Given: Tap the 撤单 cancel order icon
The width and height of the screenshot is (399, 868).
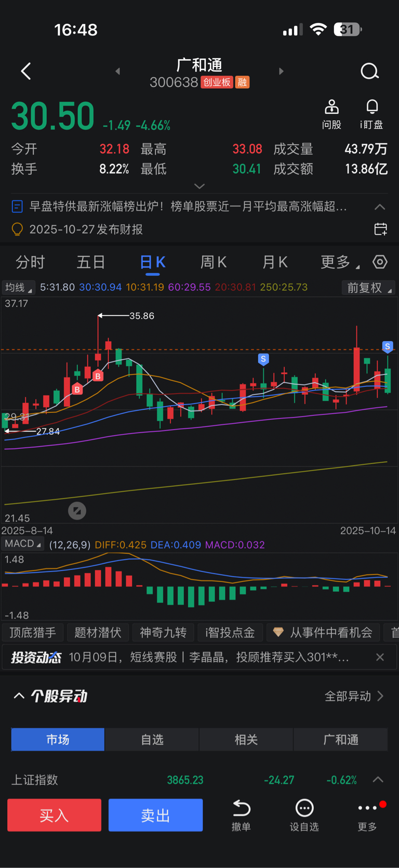Looking at the screenshot, I should point(241,815).
